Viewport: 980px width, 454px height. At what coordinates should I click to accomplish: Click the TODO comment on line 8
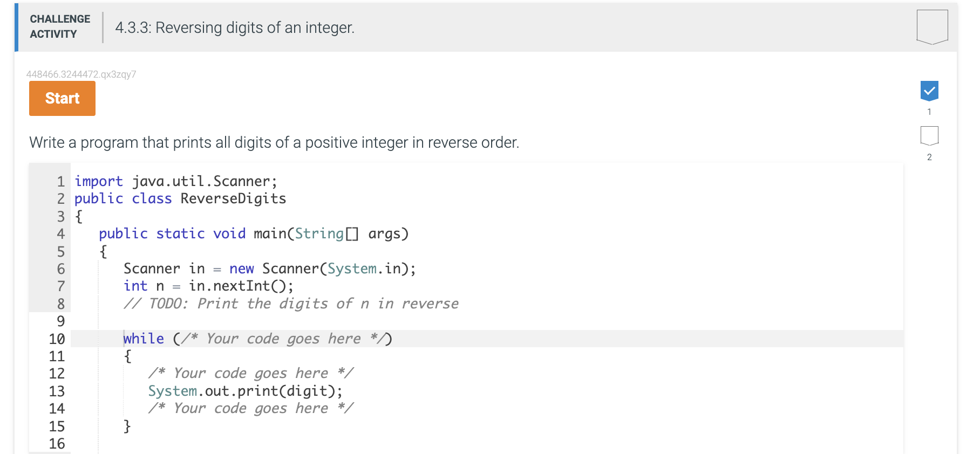tap(291, 304)
